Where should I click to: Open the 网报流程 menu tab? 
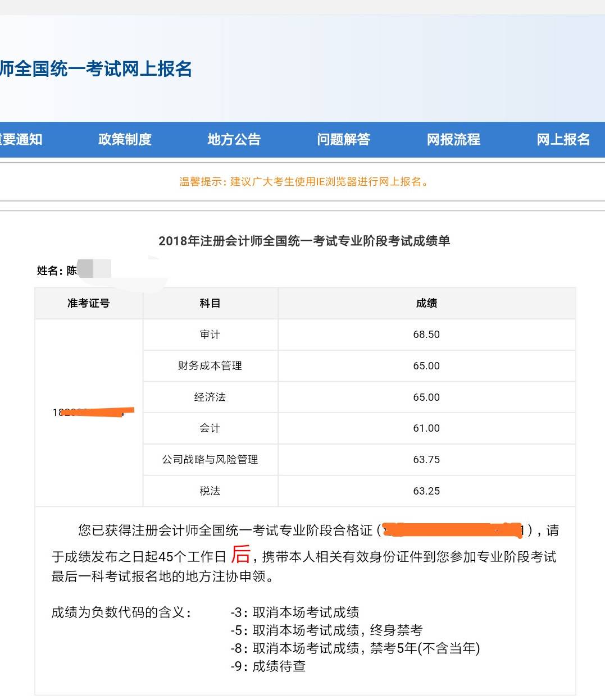pos(453,139)
